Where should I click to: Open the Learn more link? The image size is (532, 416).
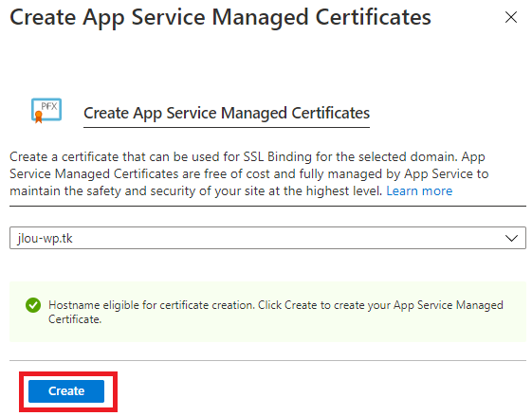coord(419,190)
